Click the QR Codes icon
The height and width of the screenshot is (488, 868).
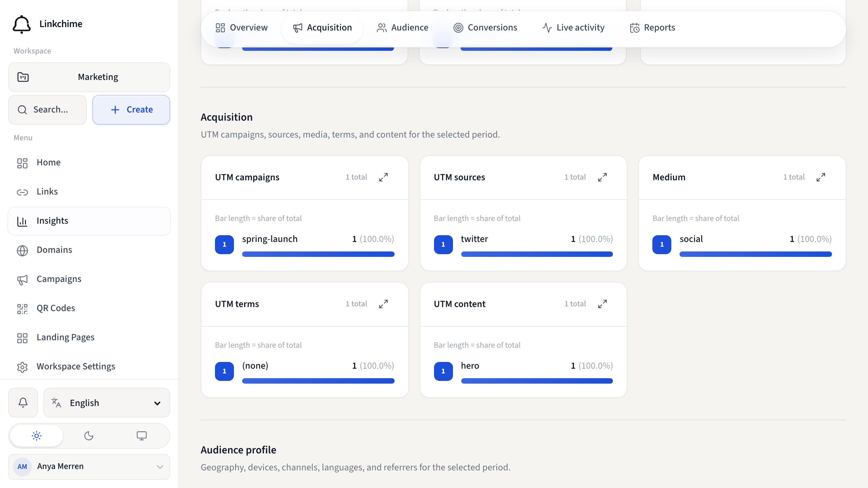(x=22, y=309)
